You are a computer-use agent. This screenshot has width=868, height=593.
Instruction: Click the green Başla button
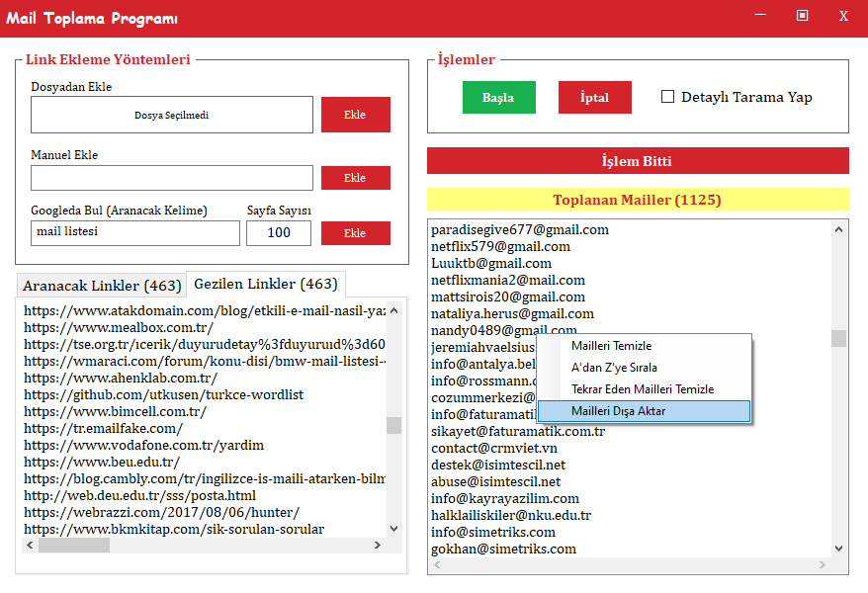pyautogui.click(x=498, y=98)
